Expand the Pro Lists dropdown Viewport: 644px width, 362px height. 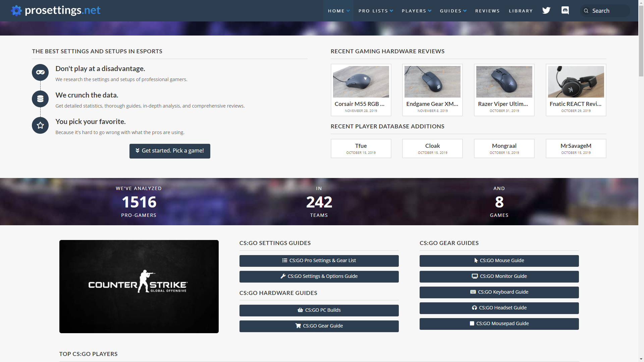click(375, 11)
